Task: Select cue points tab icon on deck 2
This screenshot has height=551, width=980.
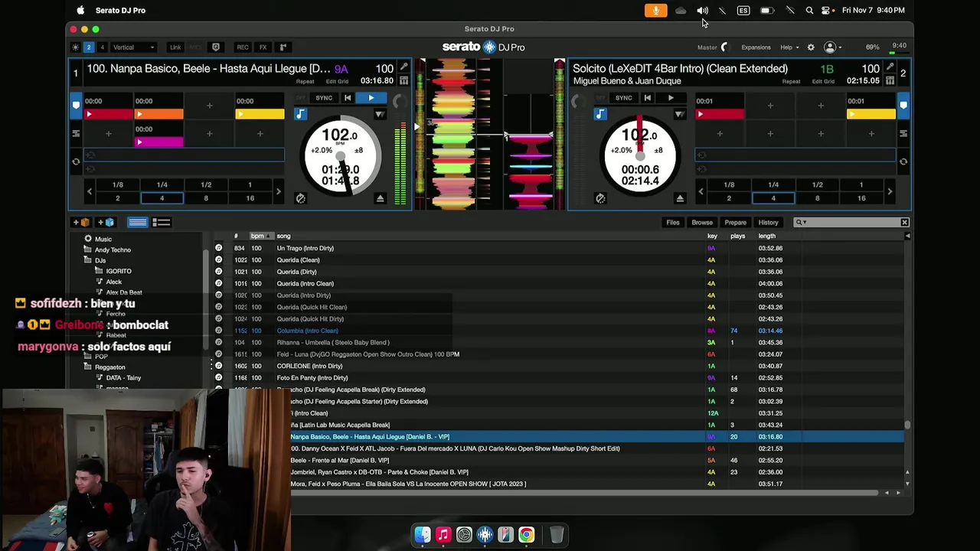Action: click(x=903, y=105)
